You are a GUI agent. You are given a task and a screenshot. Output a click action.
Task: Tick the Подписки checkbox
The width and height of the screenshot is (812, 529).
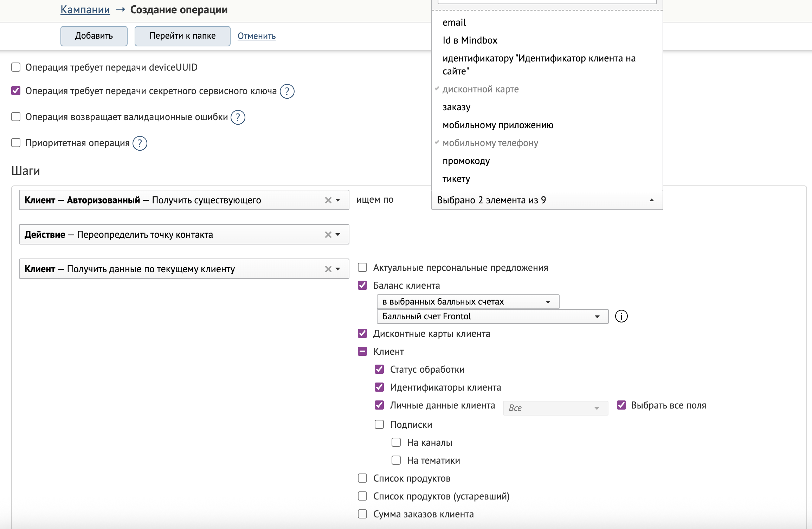click(x=379, y=424)
